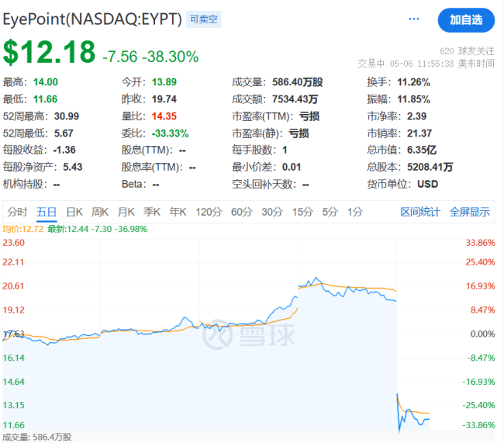Click the 52周最低 value 5.67
Screen dimensions: 504x443
coord(64,133)
